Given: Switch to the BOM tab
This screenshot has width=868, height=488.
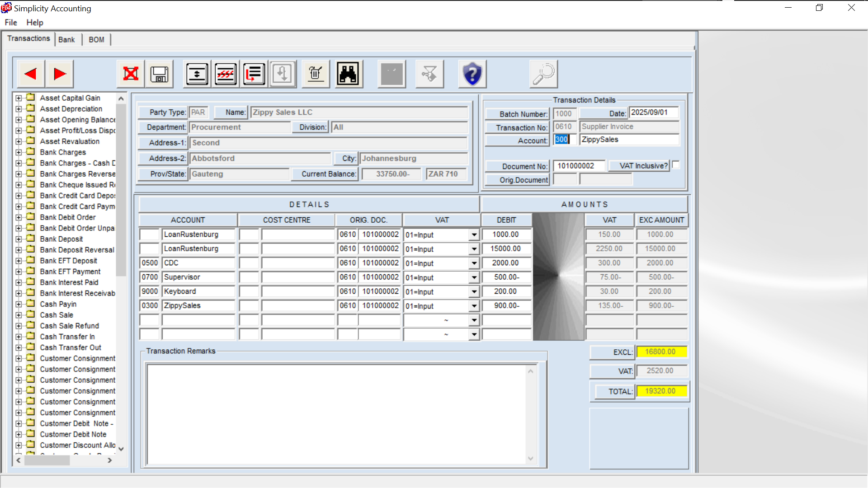Looking at the screenshot, I should (x=96, y=40).
